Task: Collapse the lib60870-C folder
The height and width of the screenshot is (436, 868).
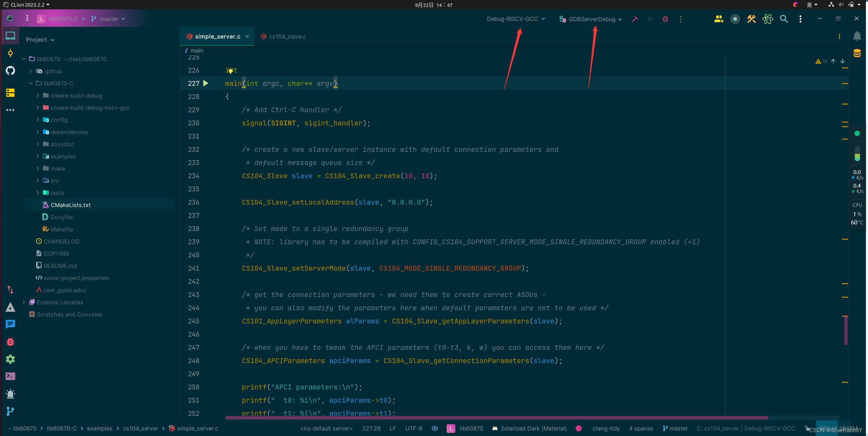Action: pyautogui.click(x=31, y=83)
